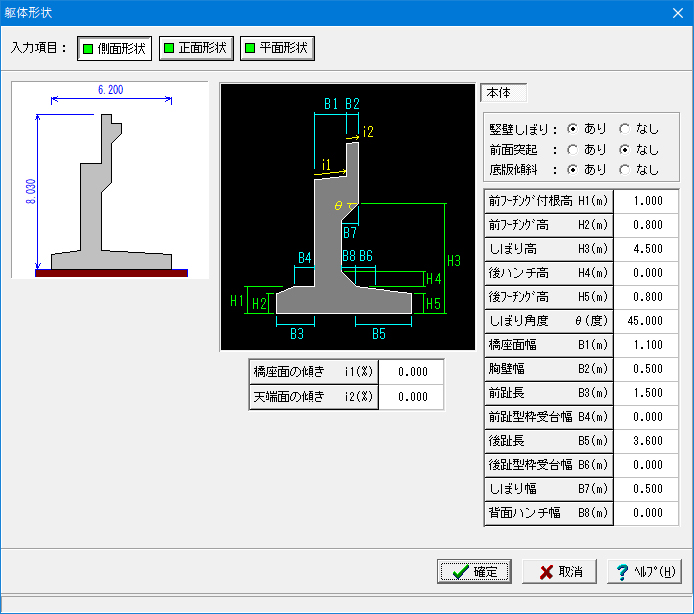
Task: Edit the B7 しぼり幅 value field
Action: [646, 489]
